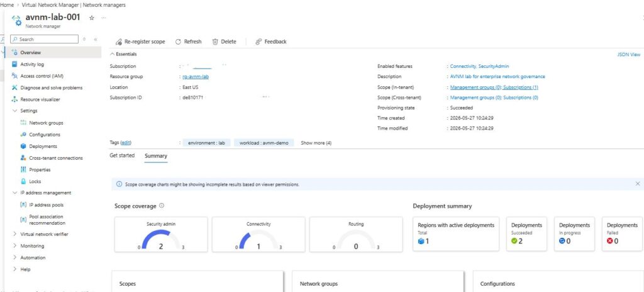Viewport: 644px width, 292px height.
Task: Click the avnm-lab-001 network manager logo icon
Action: pos(16,20)
